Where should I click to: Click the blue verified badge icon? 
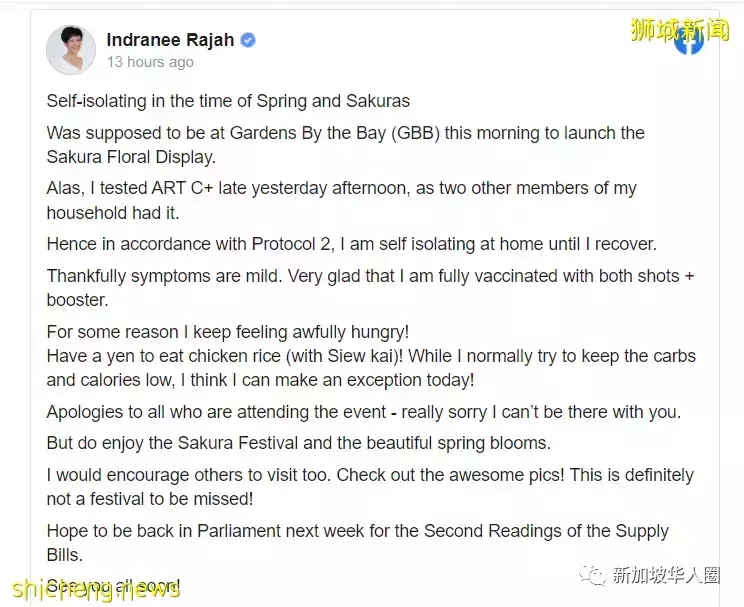(x=248, y=40)
